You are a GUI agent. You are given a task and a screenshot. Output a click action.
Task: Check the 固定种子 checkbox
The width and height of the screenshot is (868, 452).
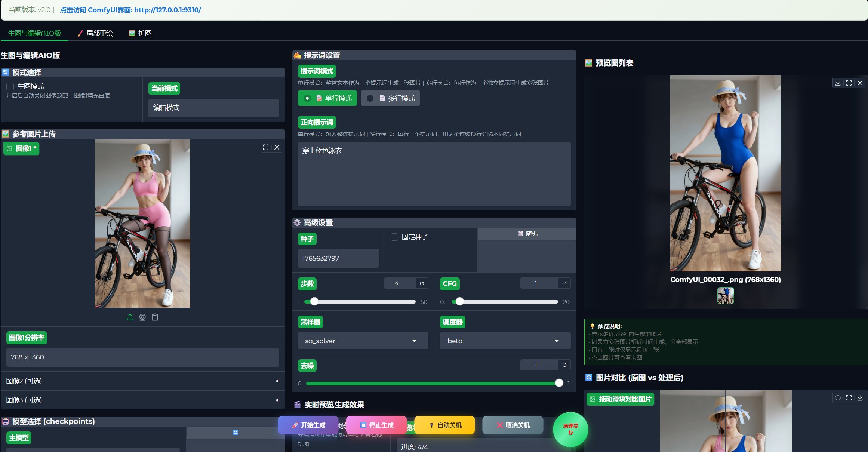394,237
